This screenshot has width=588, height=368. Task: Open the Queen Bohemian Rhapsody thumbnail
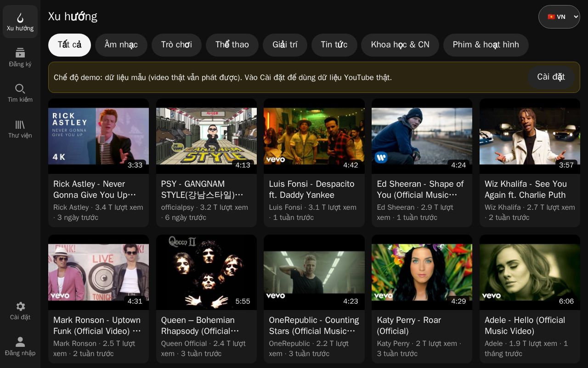[x=206, y=272]
